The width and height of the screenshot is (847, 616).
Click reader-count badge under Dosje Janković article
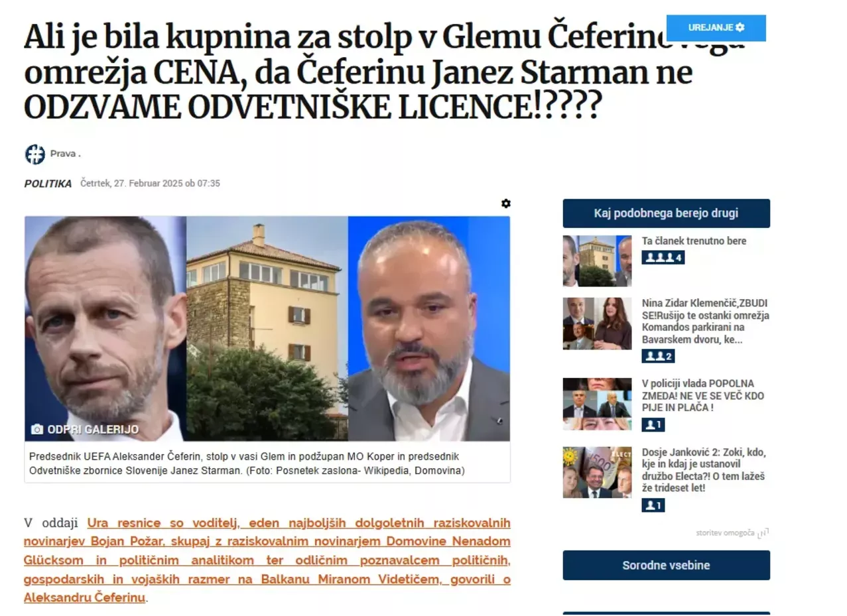point(653,505)
